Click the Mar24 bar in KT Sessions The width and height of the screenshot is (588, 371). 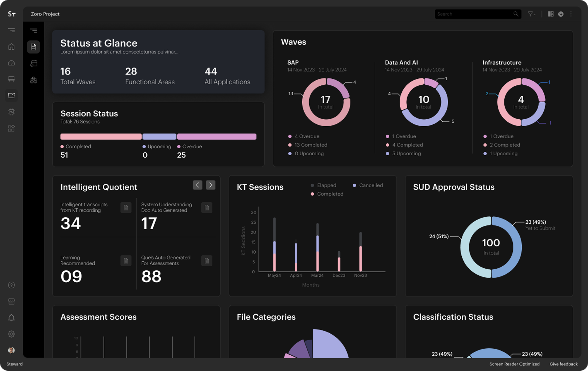[317, 247]
